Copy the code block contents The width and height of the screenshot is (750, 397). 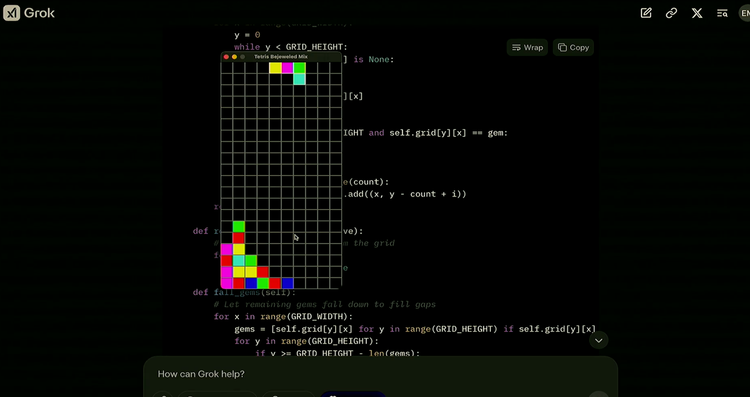tap(573, 47)
